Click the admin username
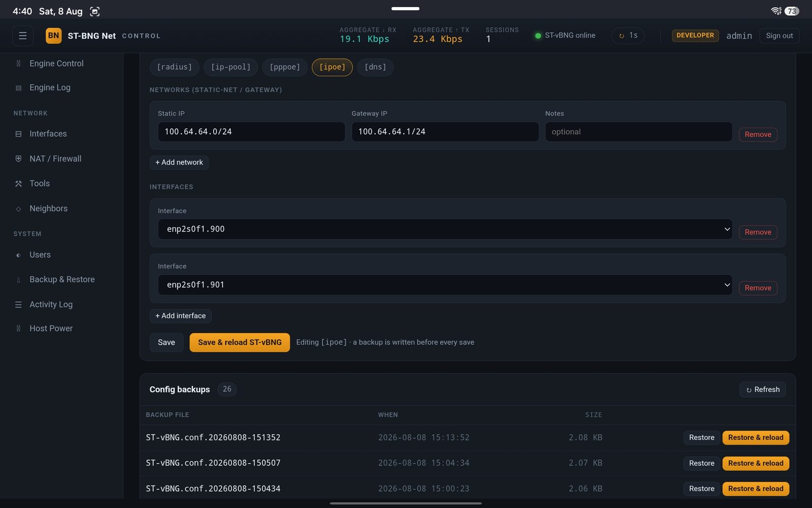Image resolution: width=812 pixels, height=508 pixels. (739, 36)
